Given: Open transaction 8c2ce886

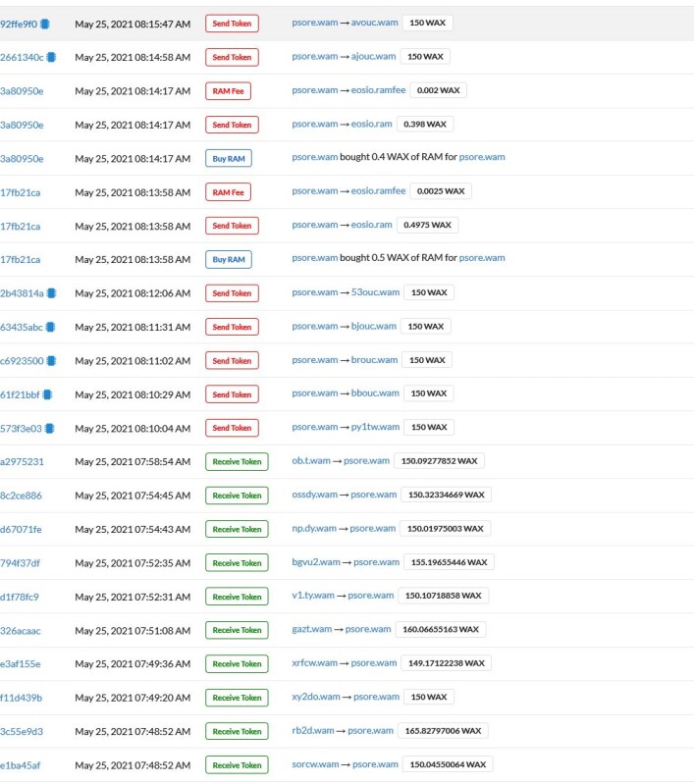Looking at the screenshot, I should tap(21, 496).
